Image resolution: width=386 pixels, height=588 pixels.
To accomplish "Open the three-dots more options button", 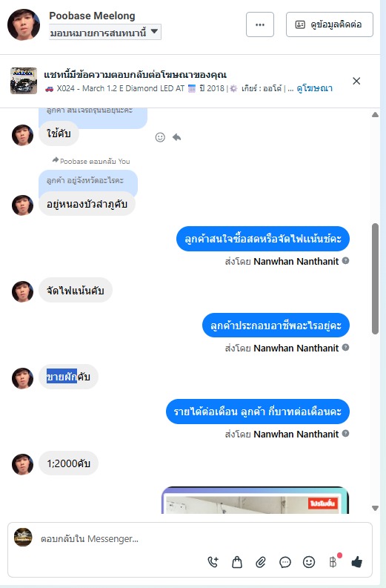I will [260, 24].
